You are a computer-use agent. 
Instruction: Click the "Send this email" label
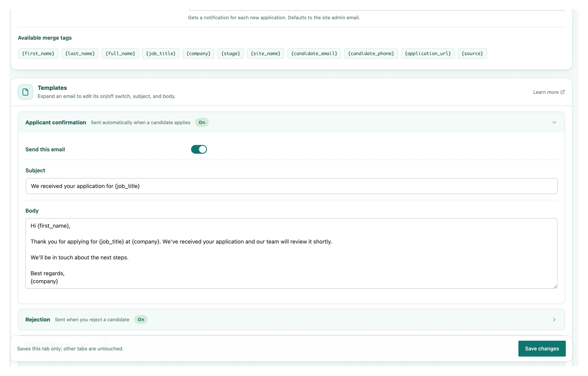pos(45,149)
